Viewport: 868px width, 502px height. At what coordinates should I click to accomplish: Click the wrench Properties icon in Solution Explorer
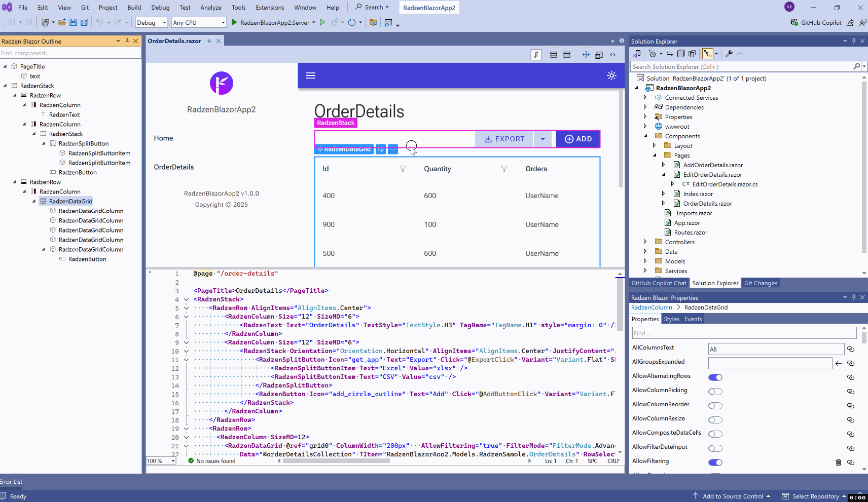pos(729,54)
